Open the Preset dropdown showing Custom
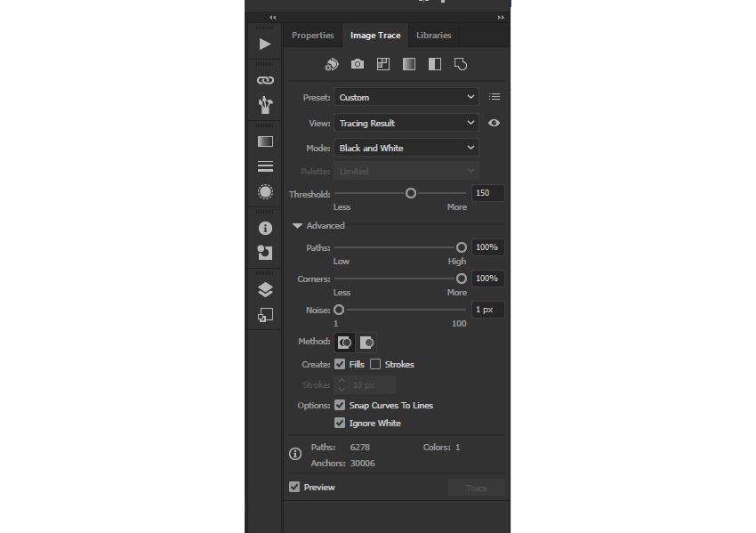 (x=406, y=97)
